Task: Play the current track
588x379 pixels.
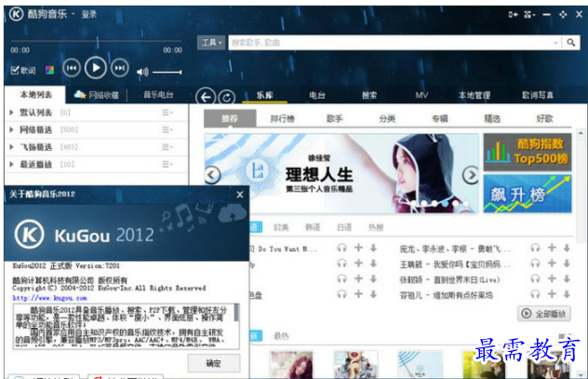Action: (x=96, y=68)
